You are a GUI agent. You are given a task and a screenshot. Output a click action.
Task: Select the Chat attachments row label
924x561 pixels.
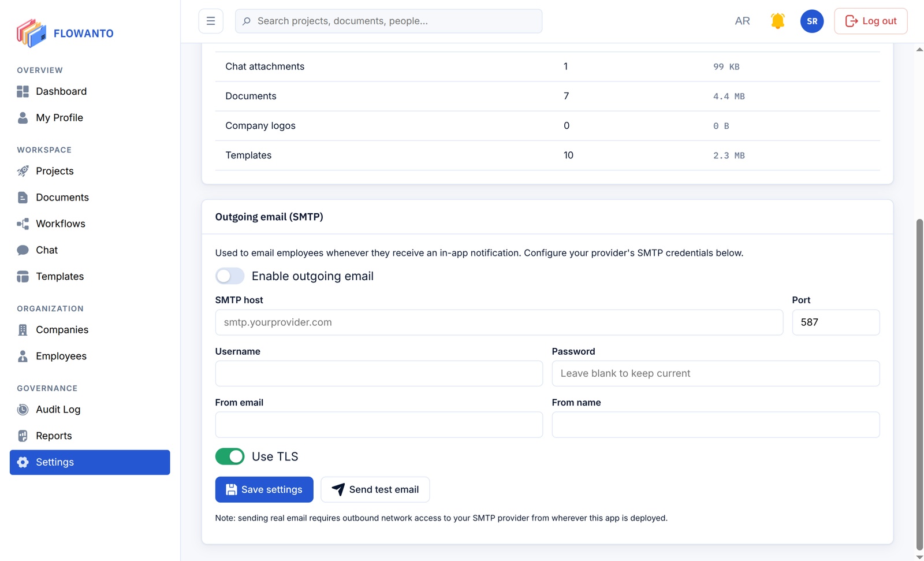(264, 66)
